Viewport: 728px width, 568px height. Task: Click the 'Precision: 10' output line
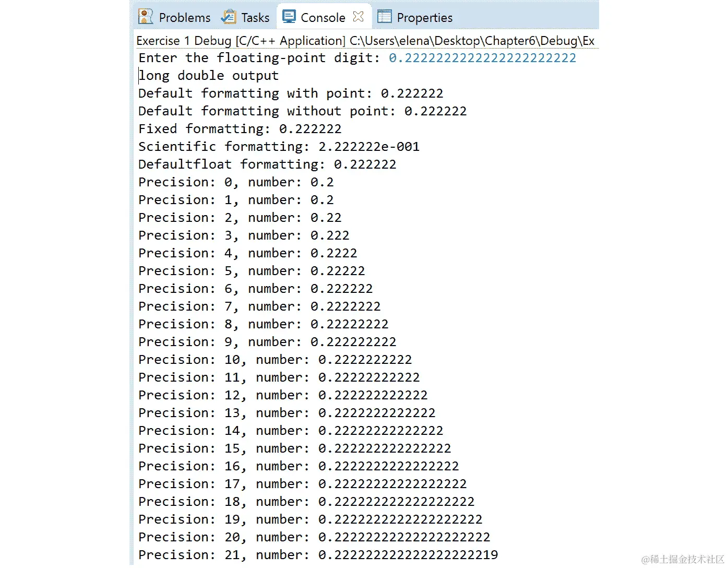(x=275, y=360)
